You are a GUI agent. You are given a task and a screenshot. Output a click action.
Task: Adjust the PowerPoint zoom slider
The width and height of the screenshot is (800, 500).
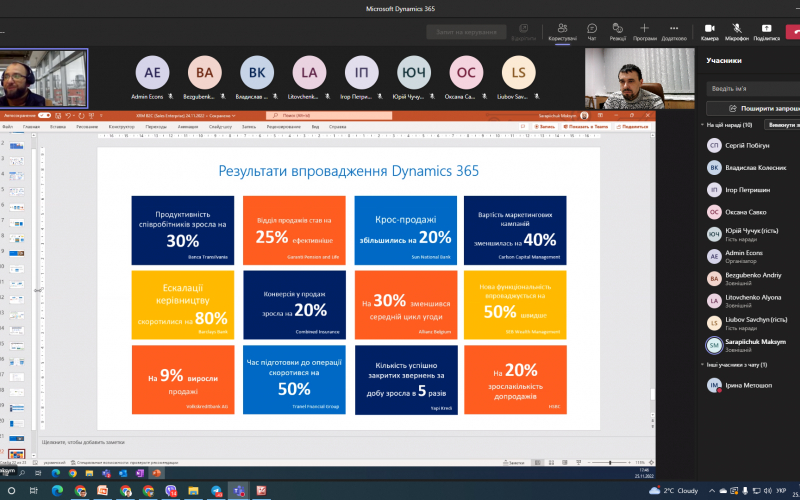pyautogui.click(x=610, y=462)
